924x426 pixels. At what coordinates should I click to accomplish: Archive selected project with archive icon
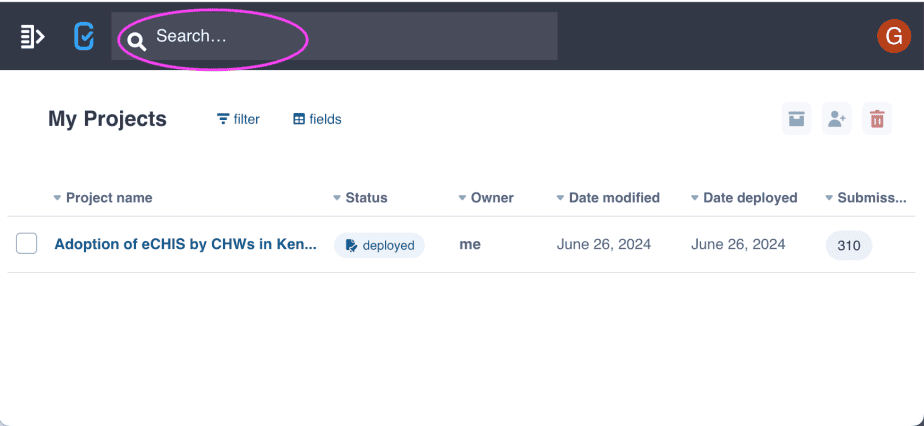point(796,118)
